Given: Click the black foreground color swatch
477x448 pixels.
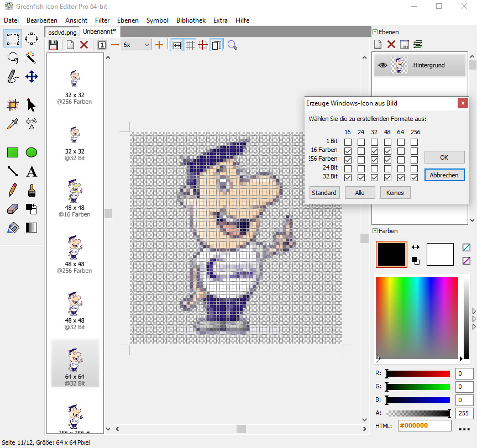Looking at the screenshot, I should click(x=391, y=254).
